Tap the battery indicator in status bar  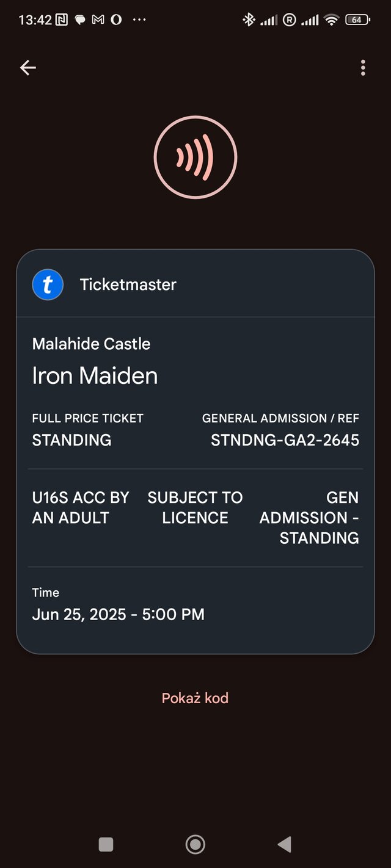pyautogui.click(x=357, y=20)
